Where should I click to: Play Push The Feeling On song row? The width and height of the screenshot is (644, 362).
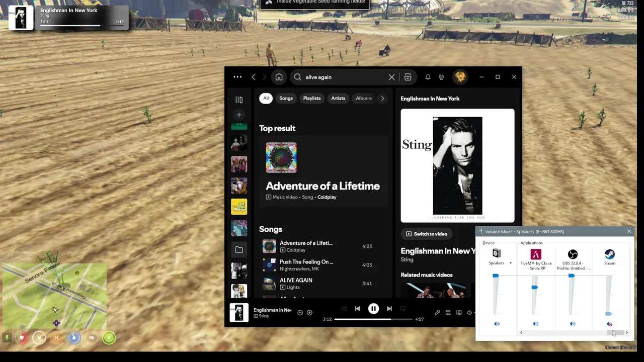click(323, 265)
